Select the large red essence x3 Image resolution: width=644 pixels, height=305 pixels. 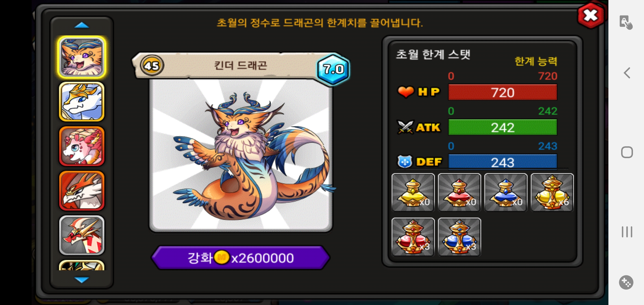point(413,237)
